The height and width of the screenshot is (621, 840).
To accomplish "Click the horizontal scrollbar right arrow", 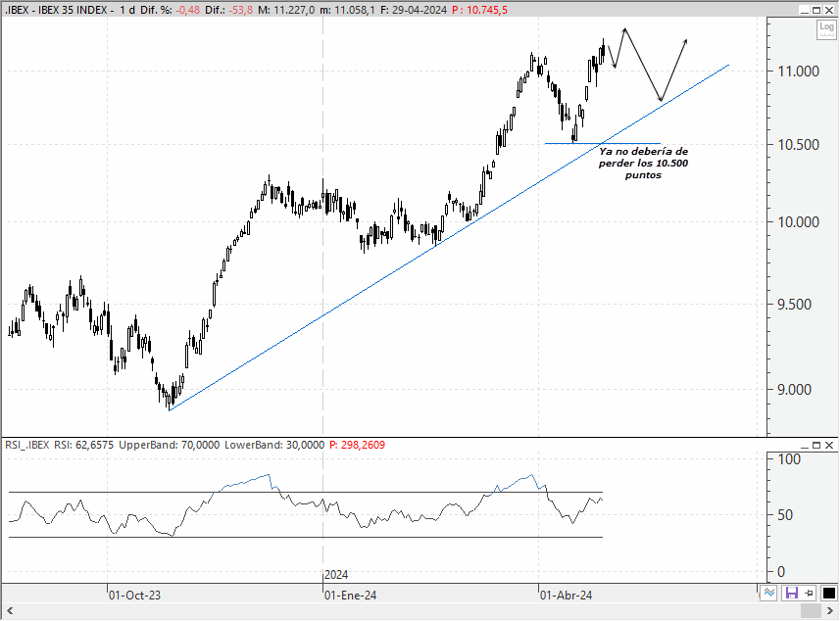I will point(830,611).
